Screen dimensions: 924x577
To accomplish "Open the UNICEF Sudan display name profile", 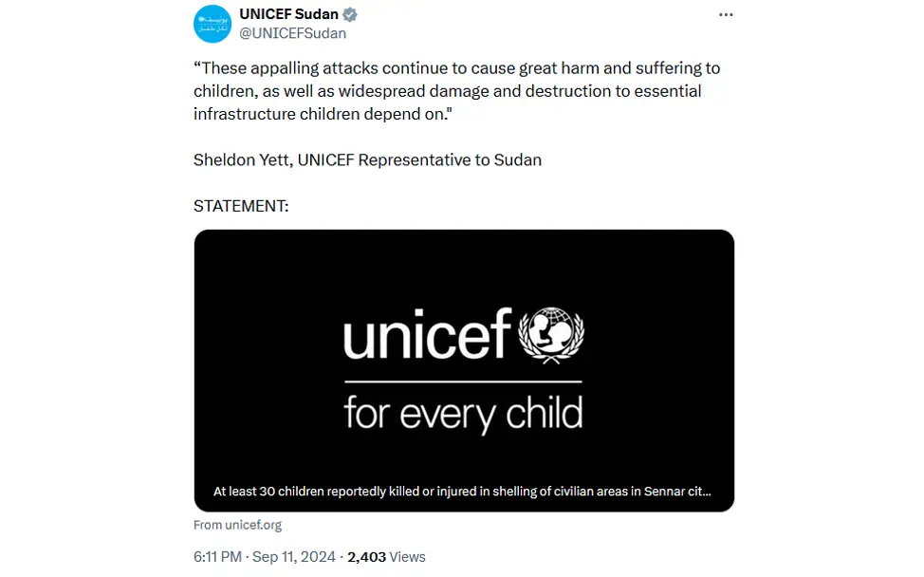I will 288,13.
